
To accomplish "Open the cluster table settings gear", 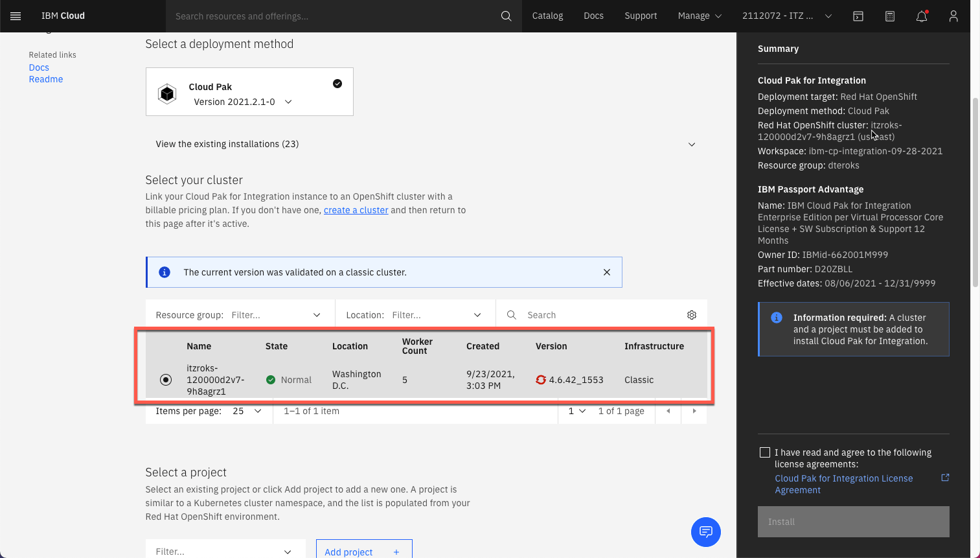I will pyautogui.click(x=691, y=314).
